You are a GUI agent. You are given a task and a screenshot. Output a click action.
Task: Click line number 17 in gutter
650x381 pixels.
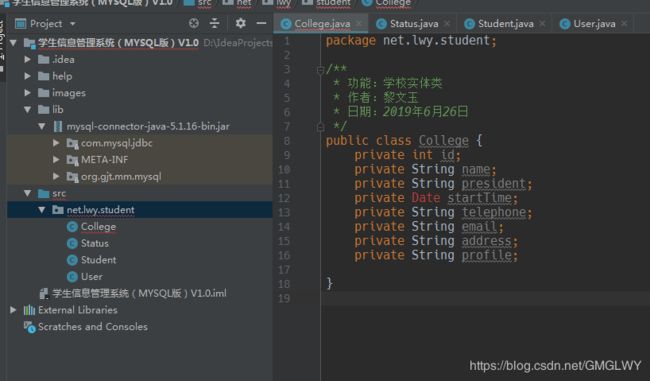pos(284,270)
